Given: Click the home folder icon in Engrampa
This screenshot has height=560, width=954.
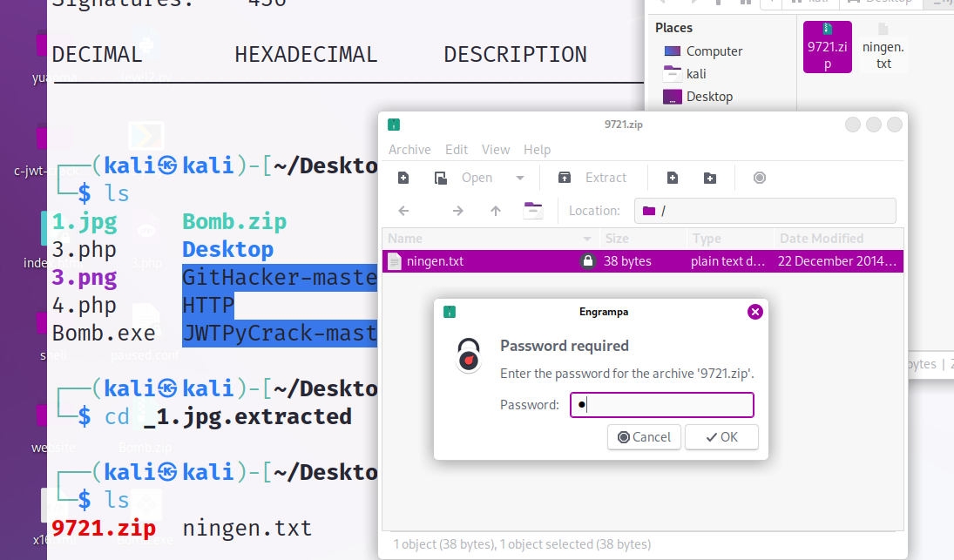Looking at the screenshot, I should tap(533, 210).
